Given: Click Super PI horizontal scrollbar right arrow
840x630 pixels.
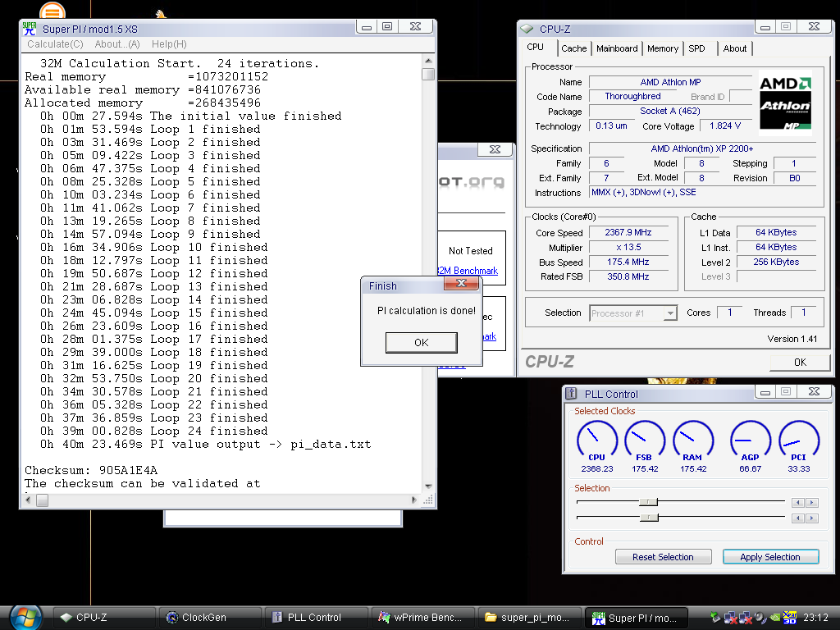Looking at the screenshot, I should (x=413, y=500).
